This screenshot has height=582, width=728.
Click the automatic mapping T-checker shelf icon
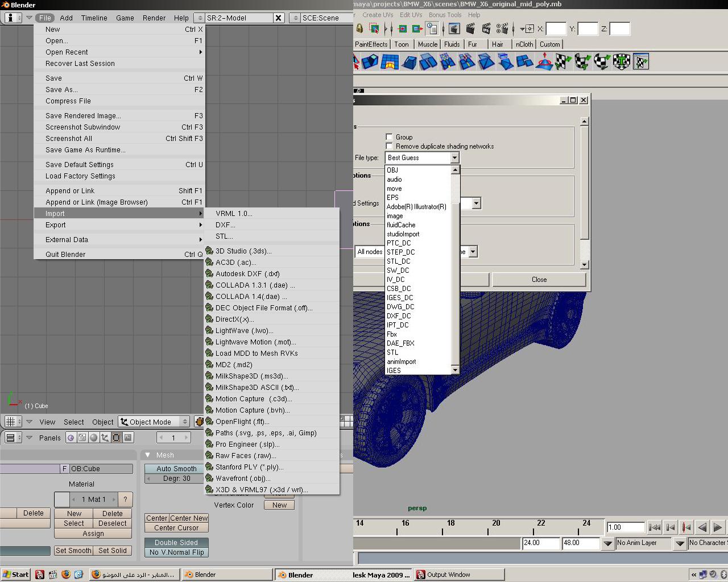(621, 61)
